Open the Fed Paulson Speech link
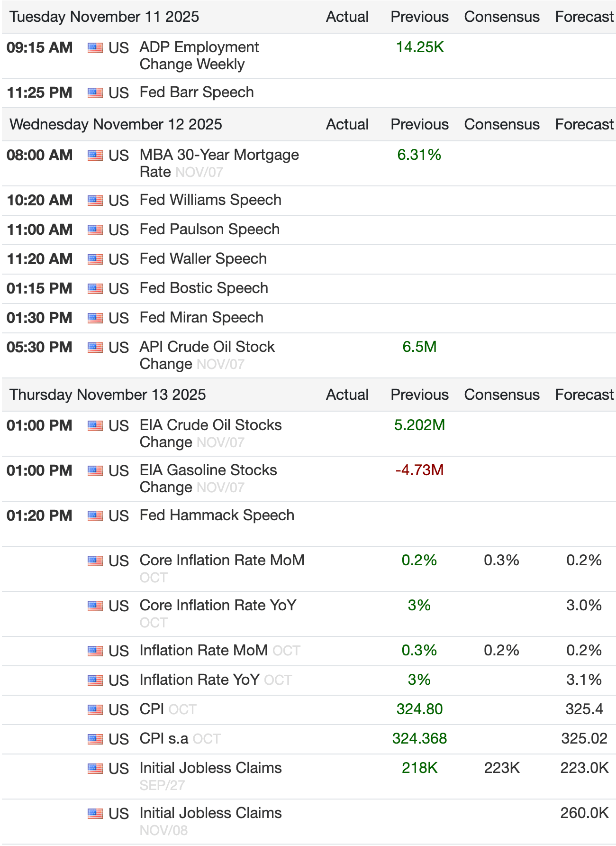The image size is (616, 846). point(209,230)
